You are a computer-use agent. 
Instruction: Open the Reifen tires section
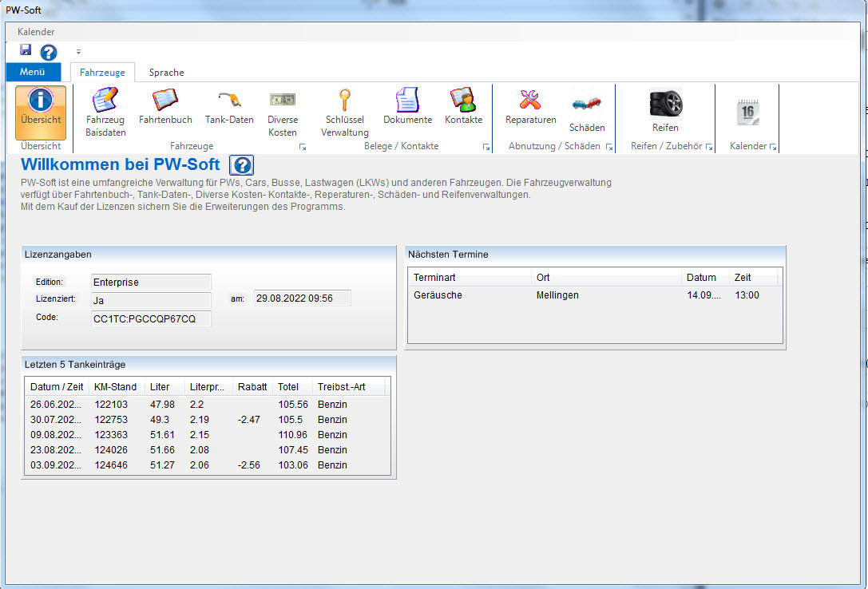point(665,110)
